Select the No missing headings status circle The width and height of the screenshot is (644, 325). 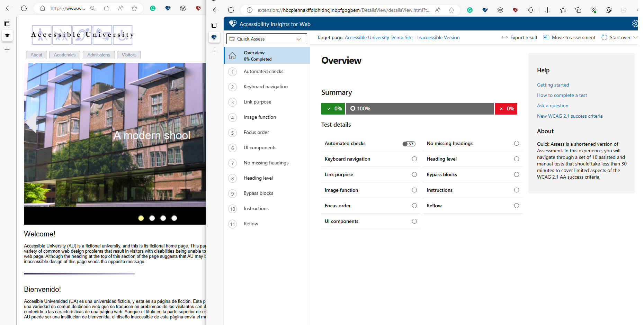(x=517, y=143)
